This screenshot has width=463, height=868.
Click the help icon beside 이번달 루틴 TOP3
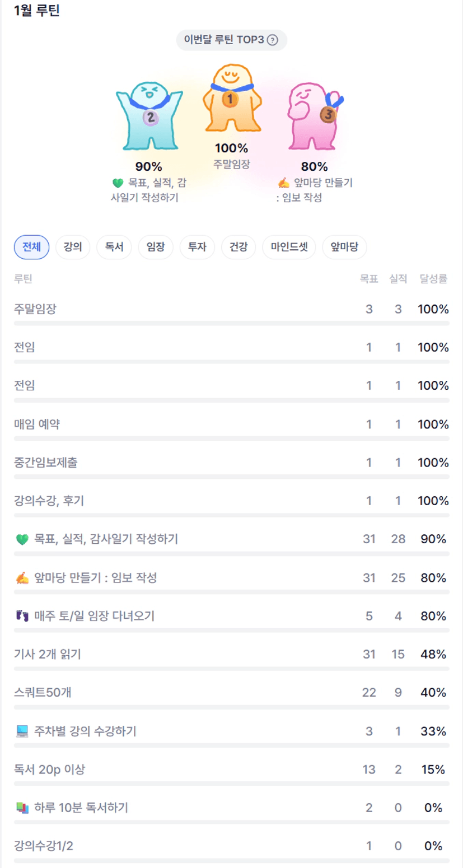[273, 40]
